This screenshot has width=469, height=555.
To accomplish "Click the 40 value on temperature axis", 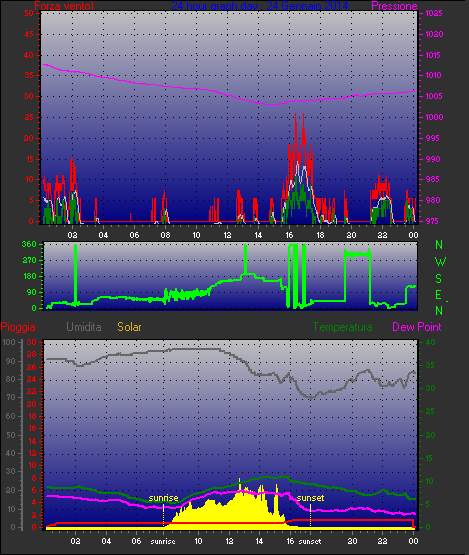I will (x=430, y=342).
